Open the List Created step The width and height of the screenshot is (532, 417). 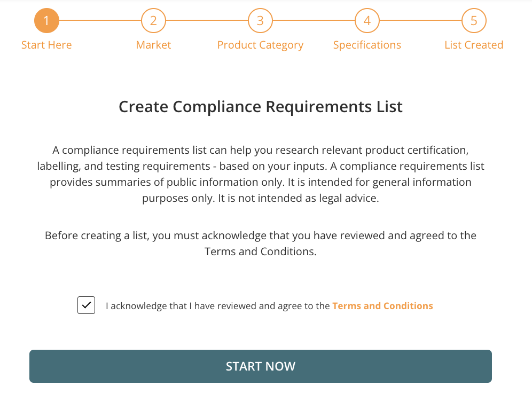[x=474, y=45]
